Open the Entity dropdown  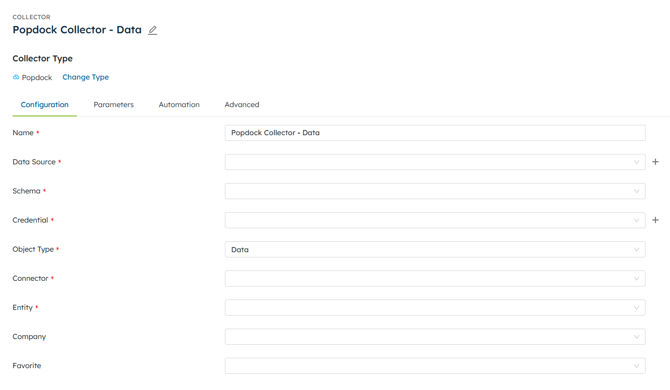coord(435,308)
